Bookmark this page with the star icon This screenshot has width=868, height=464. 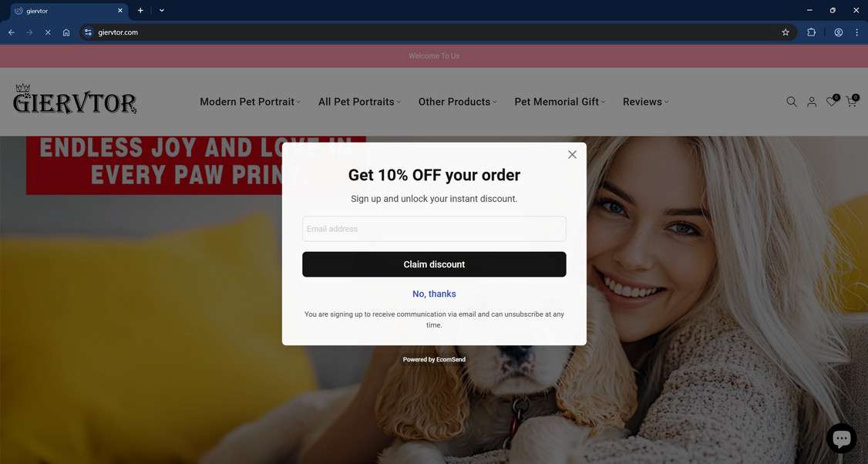pos(785,32)
